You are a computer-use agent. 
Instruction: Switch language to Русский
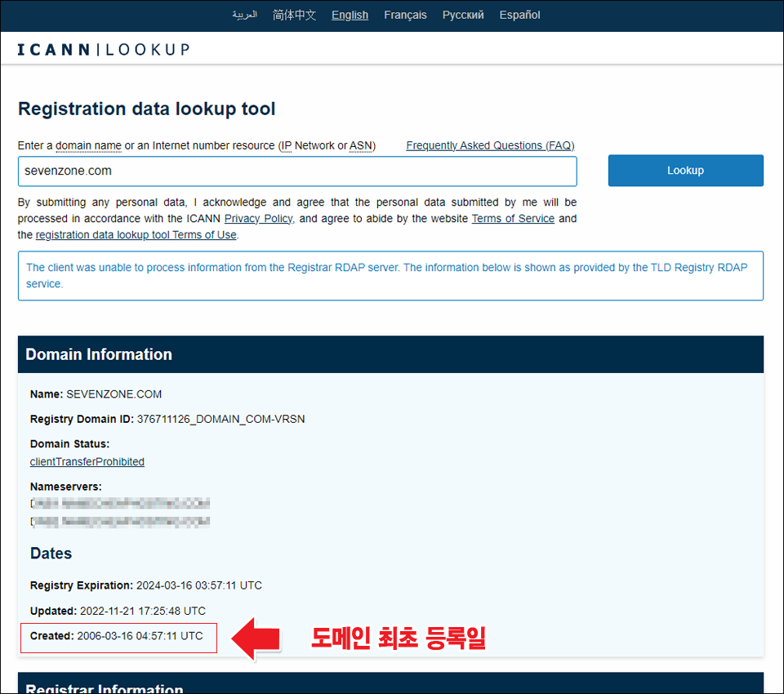click(x=463, y=15)
